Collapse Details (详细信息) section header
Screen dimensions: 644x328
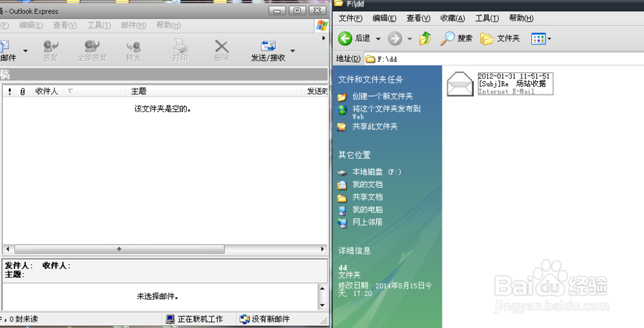(354, 250)
